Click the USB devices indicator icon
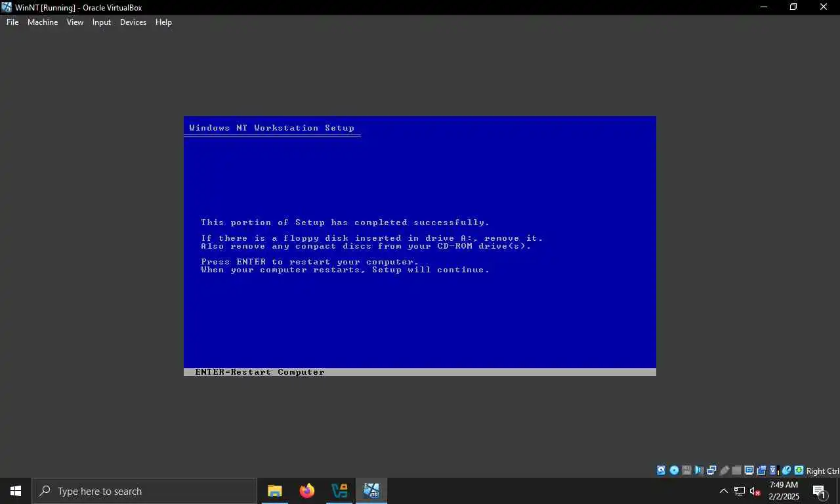This screenshot has width=840, height=504. click(x=724, y=471)
